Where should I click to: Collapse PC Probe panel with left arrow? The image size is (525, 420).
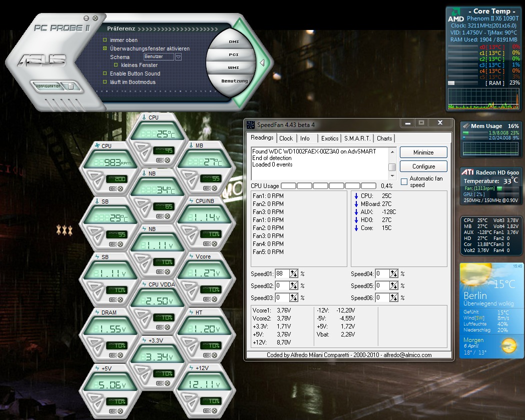[x=262, y=62]
